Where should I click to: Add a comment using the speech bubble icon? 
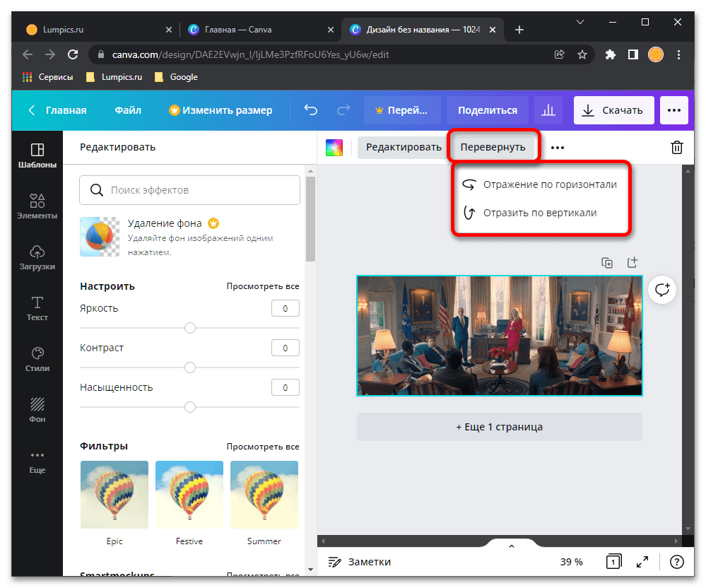coord(662,290)
